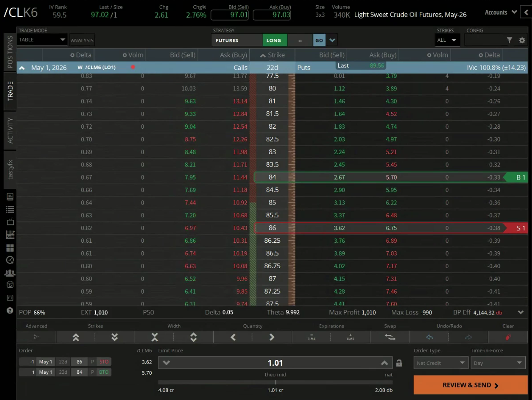
Task: Switch to the POSITIONS side tab
Action: pyautogui.click(x=10, y=52)
